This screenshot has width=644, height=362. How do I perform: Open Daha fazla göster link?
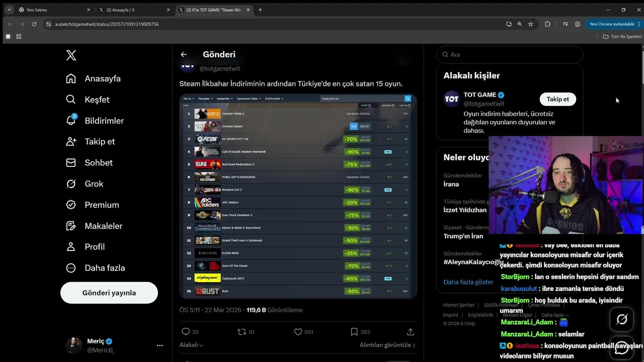[x=468, y=282]
